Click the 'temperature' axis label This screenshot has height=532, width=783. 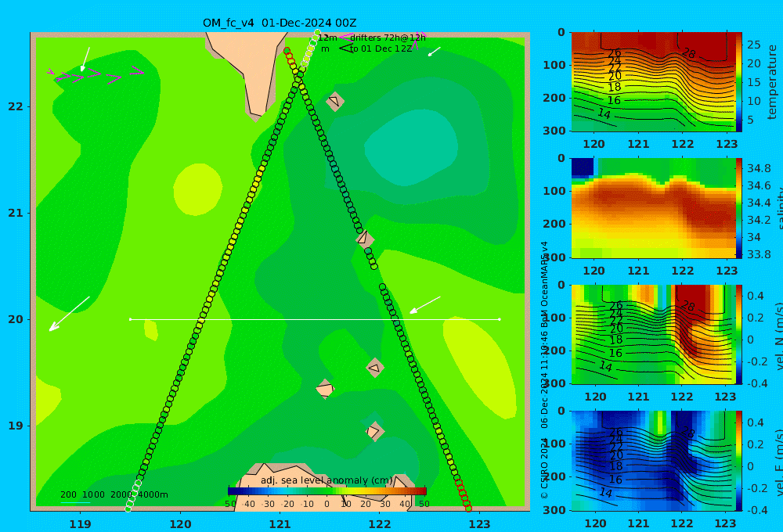(x=773, y=82)
